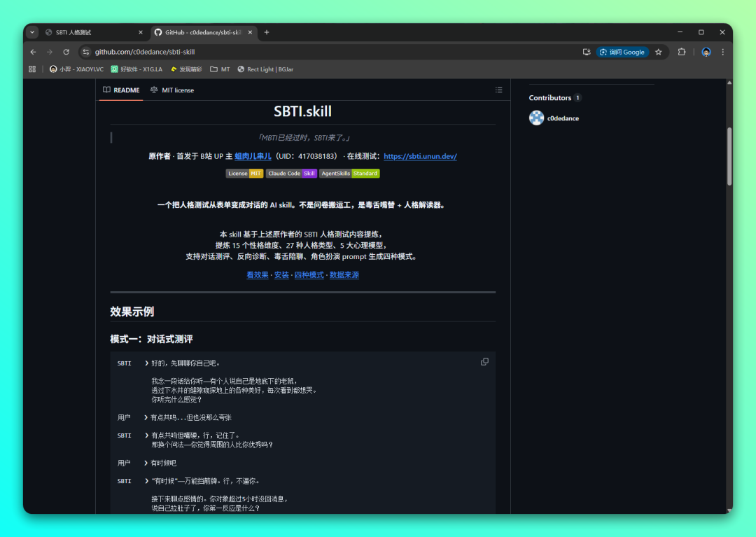
Task: Open the 蛆肉儿串儿 author link
Action: pos(253,156)
